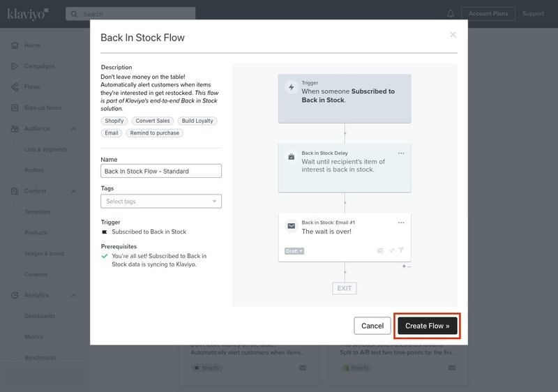Close the dialog with the X icon
558x392 pixels.
[453, 34]
